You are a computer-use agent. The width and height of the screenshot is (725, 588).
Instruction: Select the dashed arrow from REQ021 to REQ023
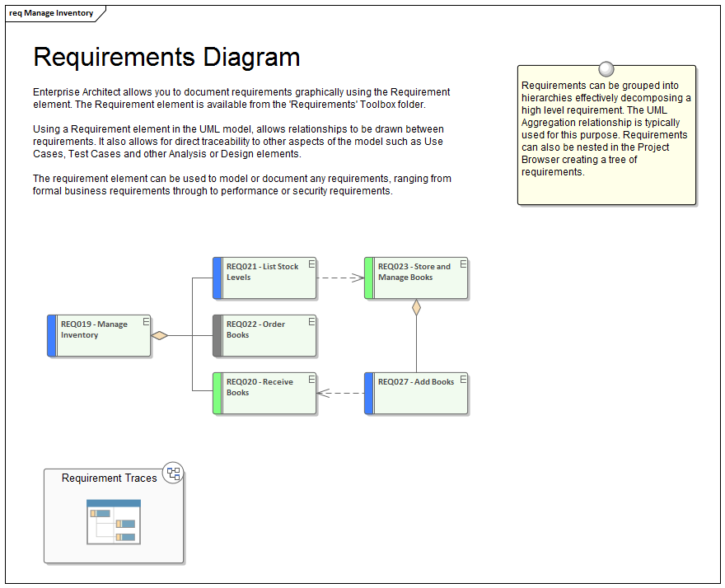pyautogui.click(x=340, y=278)
